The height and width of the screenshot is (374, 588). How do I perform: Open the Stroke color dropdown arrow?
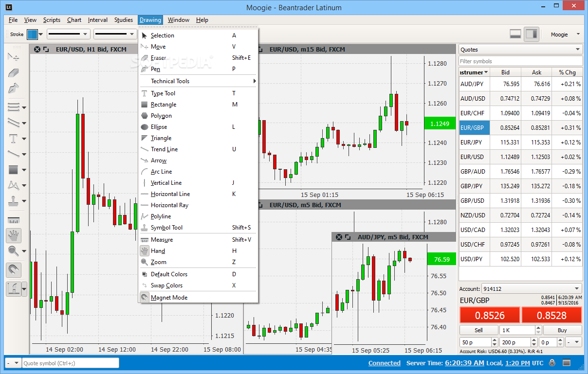(x=41, y=35)
